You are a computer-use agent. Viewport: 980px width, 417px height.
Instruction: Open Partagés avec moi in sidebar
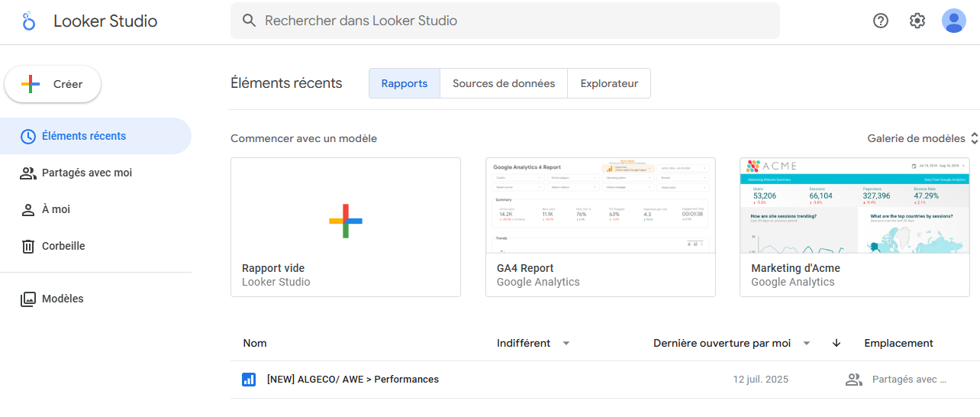pyautogui.click(x=95, y=173)
